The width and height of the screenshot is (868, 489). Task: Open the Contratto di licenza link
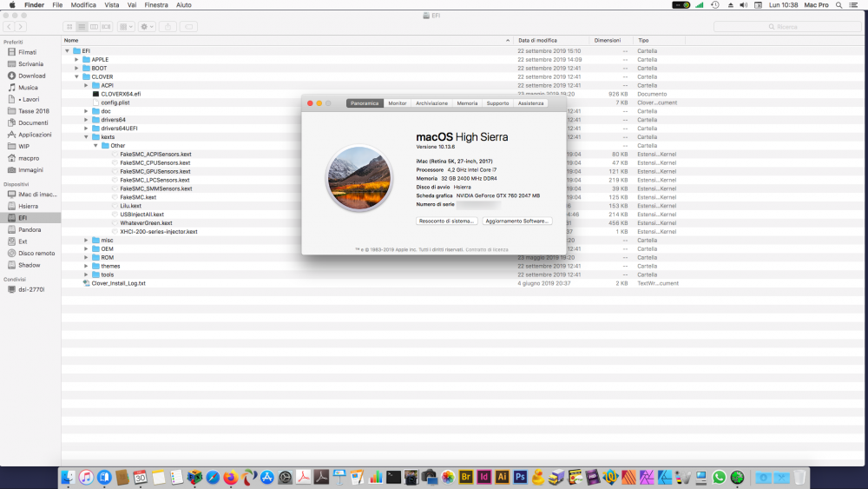coord(487,250)
